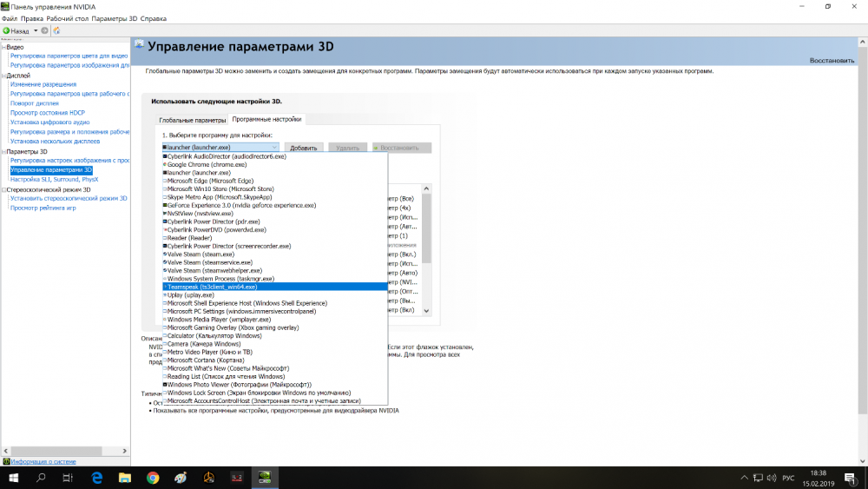
Task: Click the forward navigation arrow icon
Action: coord(45,31)
